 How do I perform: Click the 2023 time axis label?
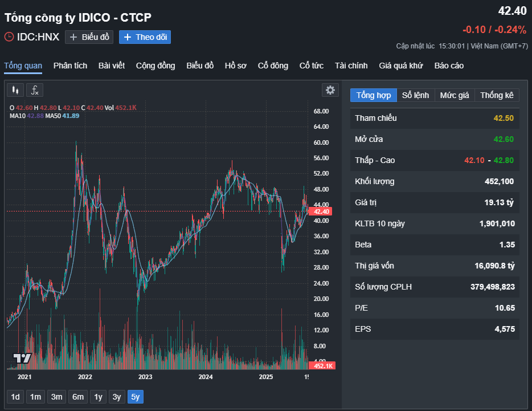(x=145, y=377)
